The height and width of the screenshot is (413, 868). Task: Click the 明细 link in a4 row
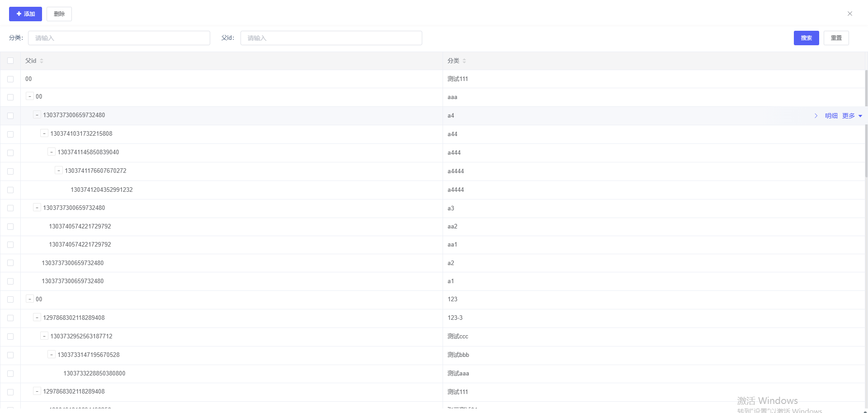(831, 116)
